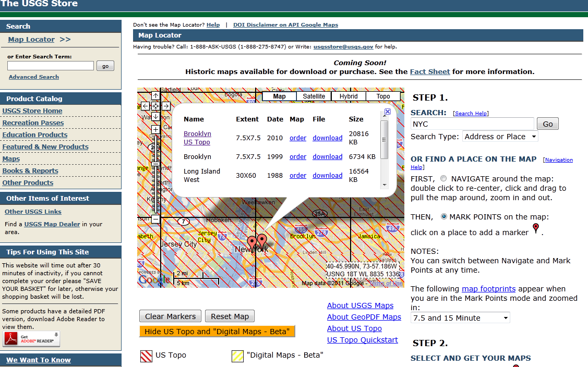Switch to Satellite view

pyautogui.click(x=314, y=96)
